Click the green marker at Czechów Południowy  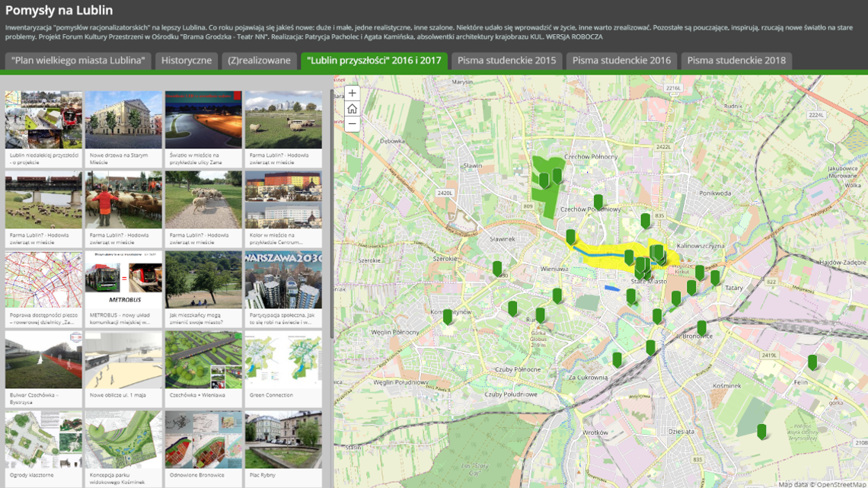tap(598, 203)
